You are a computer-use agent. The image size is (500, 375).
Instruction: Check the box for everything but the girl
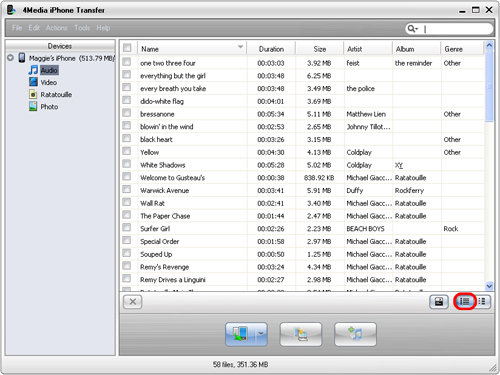[x=126, y=75]
